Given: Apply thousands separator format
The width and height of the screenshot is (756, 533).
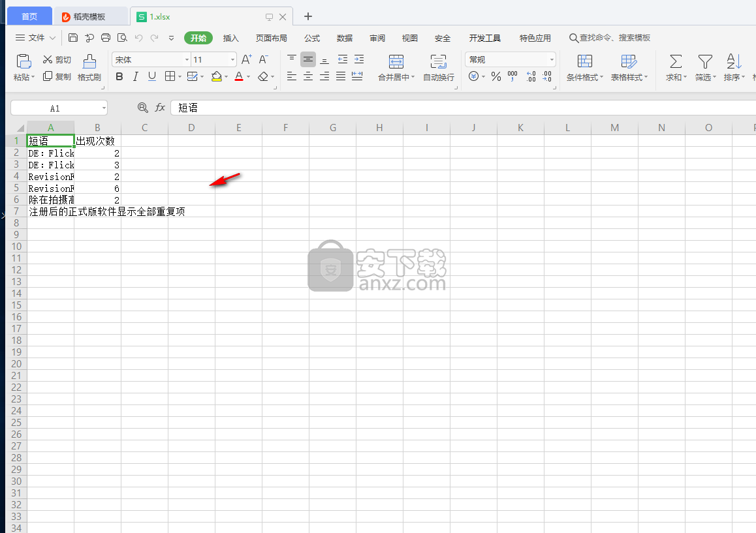Looking at the screenshot, I should pyautogui.click(x=512, y=76).
